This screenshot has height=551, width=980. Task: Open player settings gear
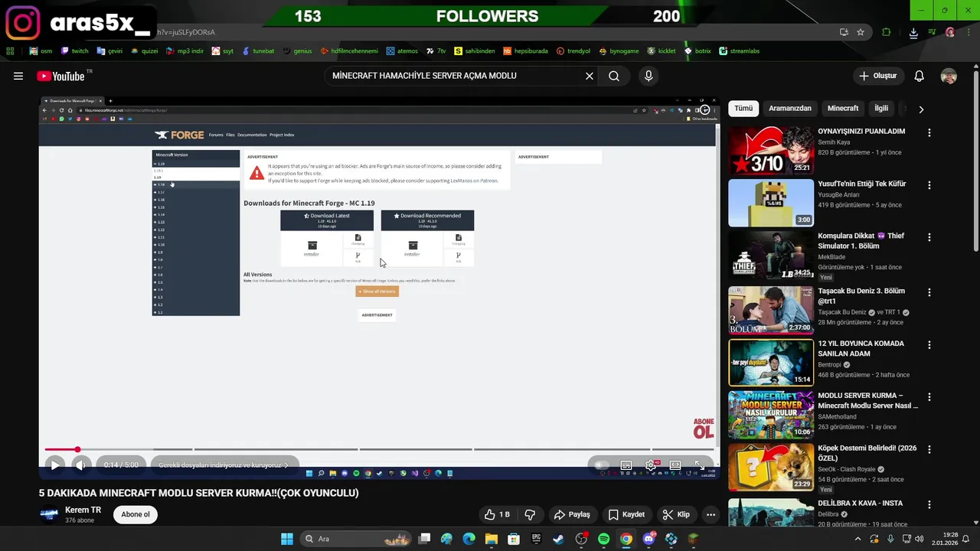(x=651, y=465)
